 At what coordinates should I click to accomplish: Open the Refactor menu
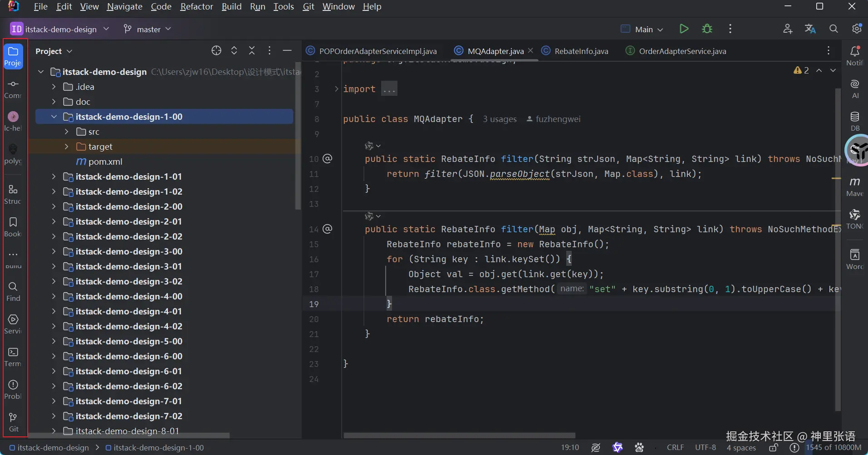[196, 6]
